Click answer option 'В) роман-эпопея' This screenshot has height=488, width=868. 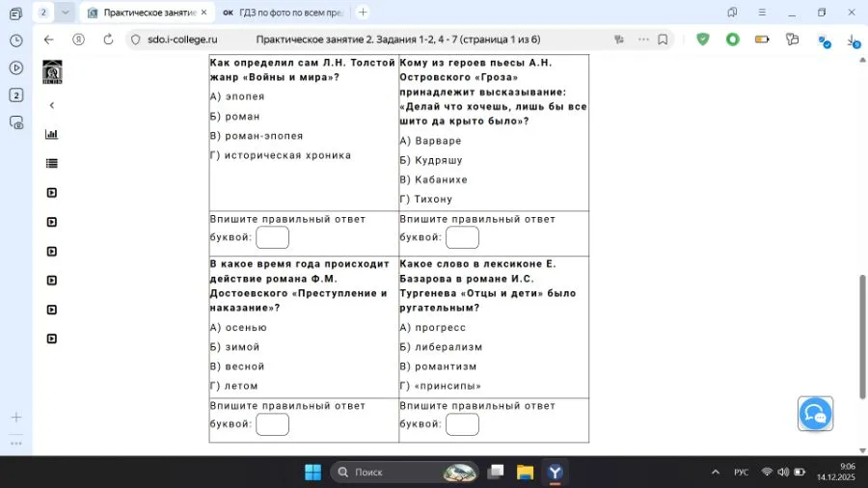pyautogui.click(x=257, y=136)
